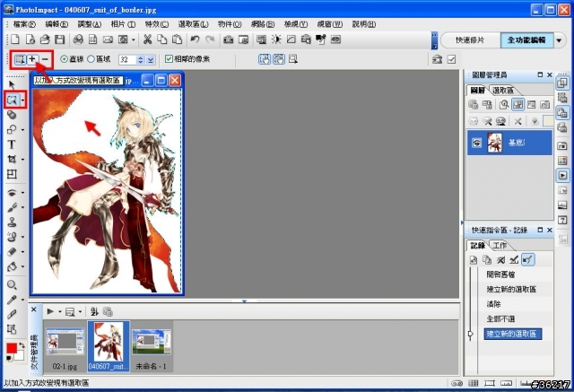574x392 pixels.
Task: Select highlighted 建立新的選取區 history entry
Action: (x=512, y=334)
